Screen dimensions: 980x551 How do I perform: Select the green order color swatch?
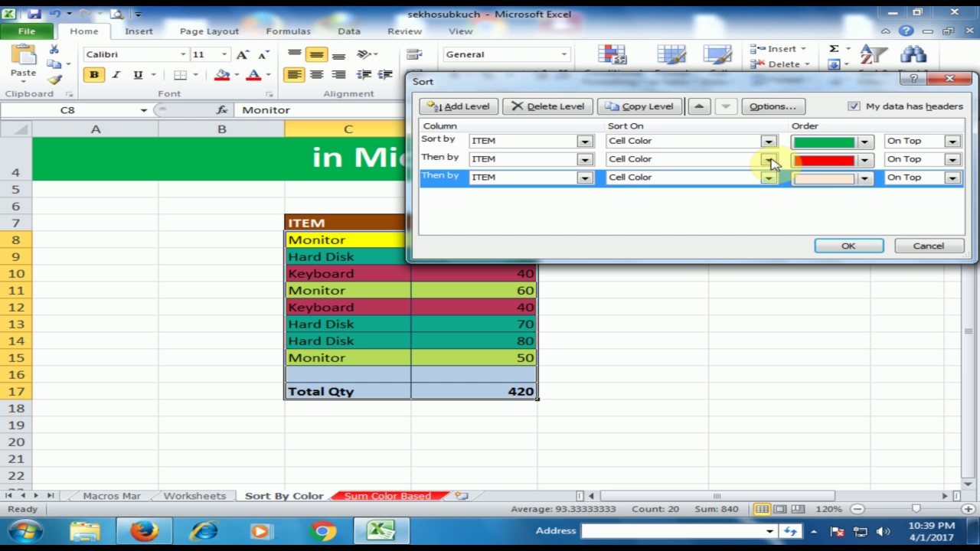tap(824, 142)
